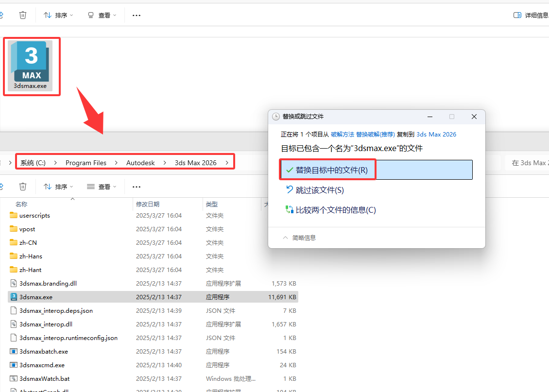Expand the chevron after 3ds Max 2026 in the breadcrumb
Screen dimensions: 549x392
click(x=227, y=163)
